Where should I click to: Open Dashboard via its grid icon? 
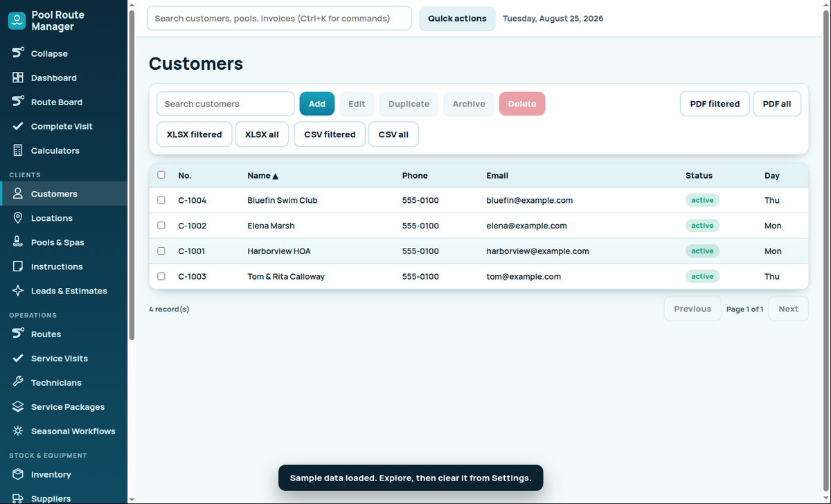coord(19,78)
